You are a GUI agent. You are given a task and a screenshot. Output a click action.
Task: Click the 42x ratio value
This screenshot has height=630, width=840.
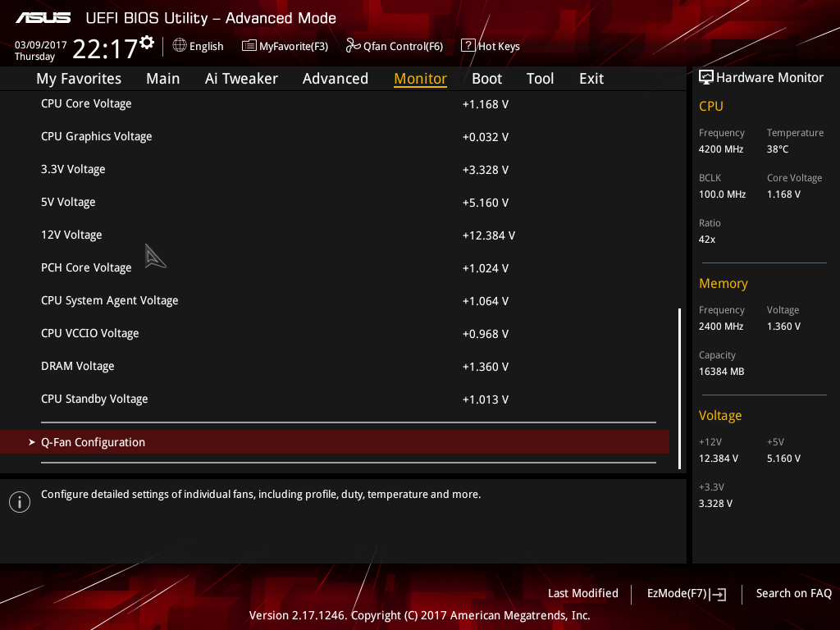[x=707, y=239]
